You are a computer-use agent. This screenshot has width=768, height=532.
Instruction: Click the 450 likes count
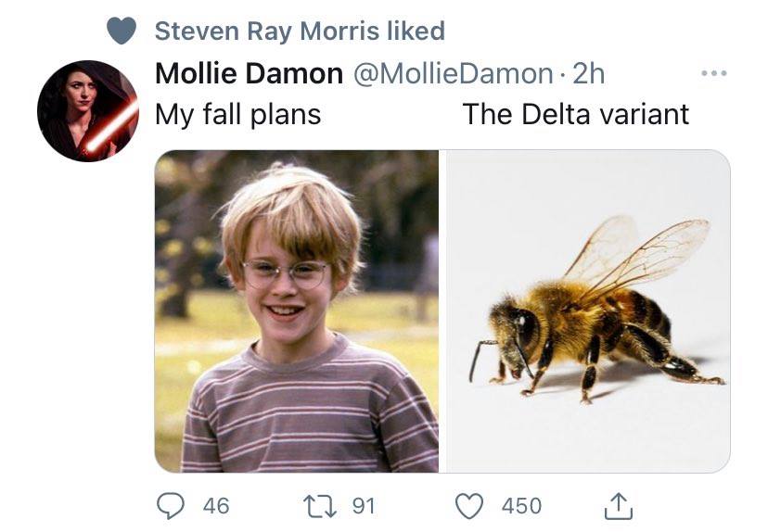pos(521,505)
